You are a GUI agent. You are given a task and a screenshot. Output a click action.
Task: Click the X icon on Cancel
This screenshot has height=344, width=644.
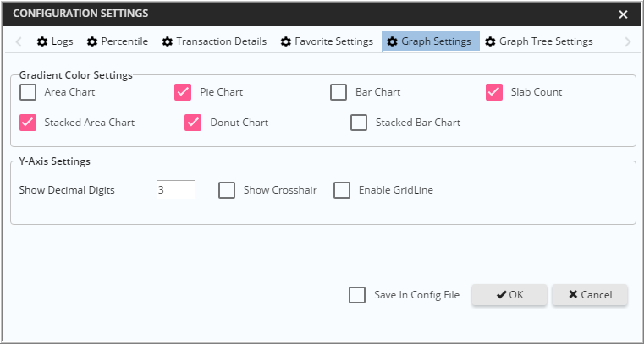pyautogui.click(x=573, y=294)
